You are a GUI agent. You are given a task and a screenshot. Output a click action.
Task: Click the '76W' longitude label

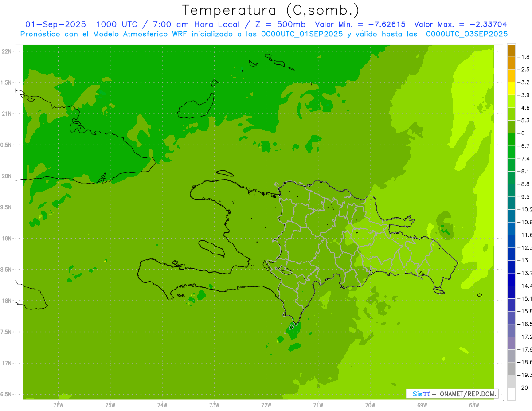click(x=58, y=405)
